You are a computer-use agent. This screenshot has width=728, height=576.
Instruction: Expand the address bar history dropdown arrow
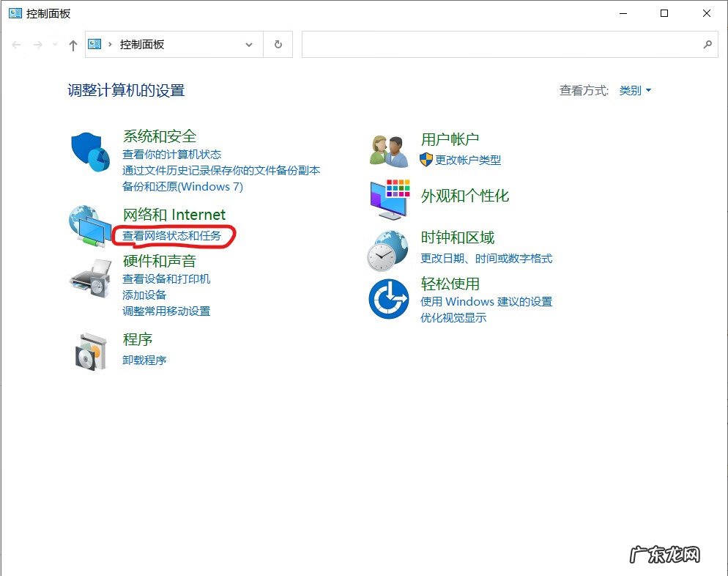coord(248,45)
